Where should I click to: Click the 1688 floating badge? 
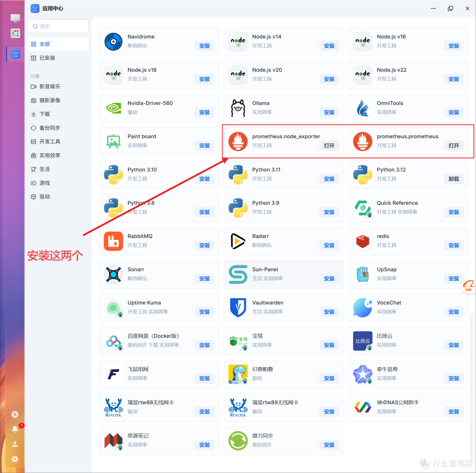[x=469, y=286]
